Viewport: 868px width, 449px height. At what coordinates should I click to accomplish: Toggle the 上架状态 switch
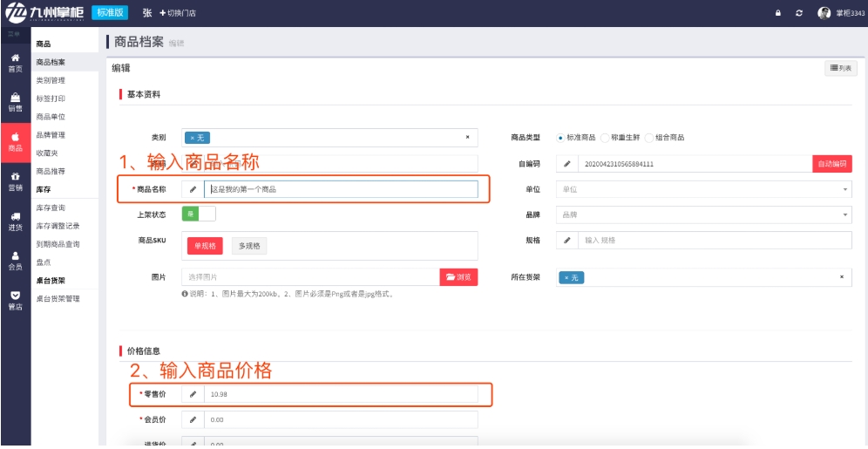click(199, 214)
